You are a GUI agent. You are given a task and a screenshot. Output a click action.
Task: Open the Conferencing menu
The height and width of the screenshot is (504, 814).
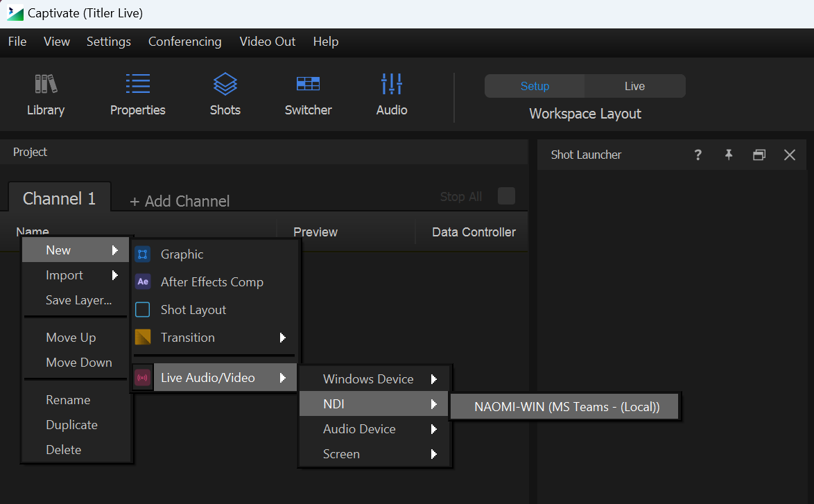[185, 42]
